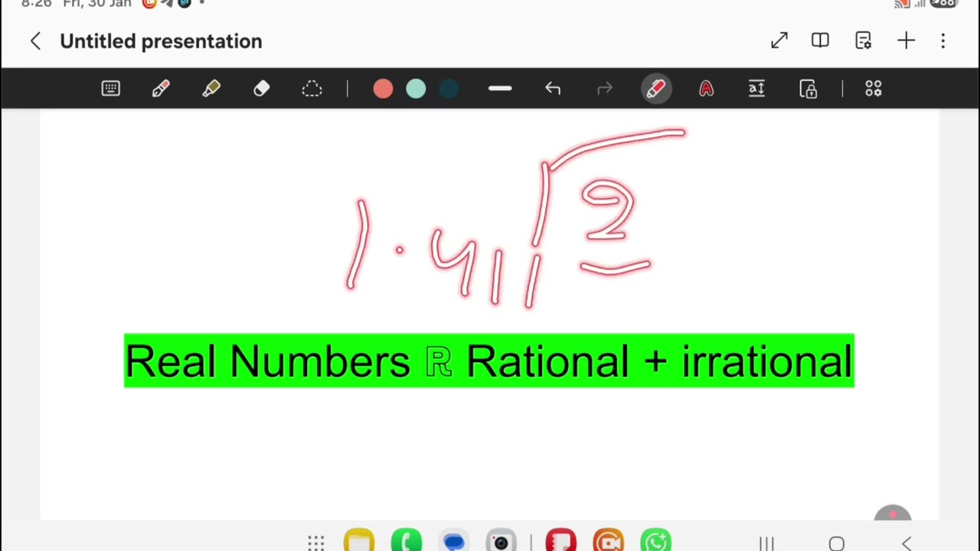Viewport: 980px width, 551px height.
Task: Open the tools customization grid
Action: coord(874,89)
